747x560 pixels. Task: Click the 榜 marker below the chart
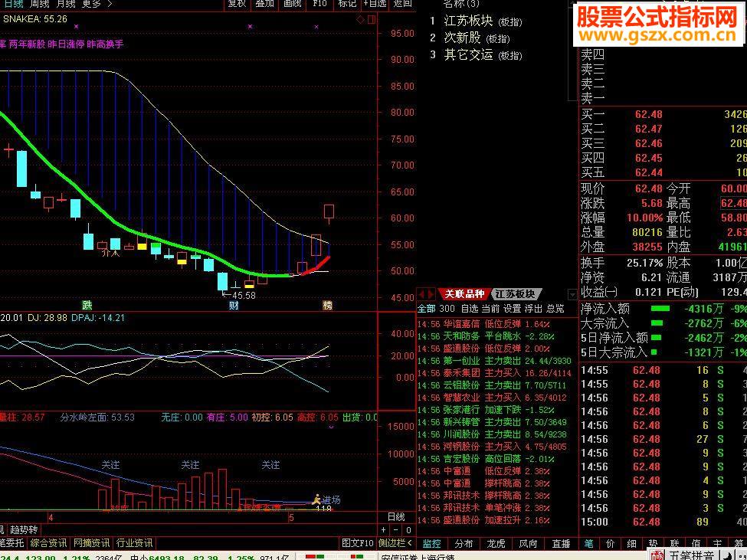point(327,305)
